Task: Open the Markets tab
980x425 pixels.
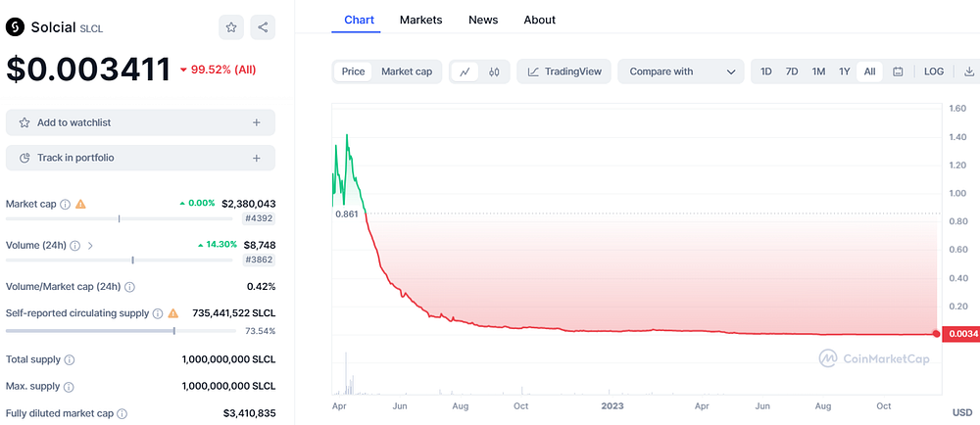Action: pos(420,20)
